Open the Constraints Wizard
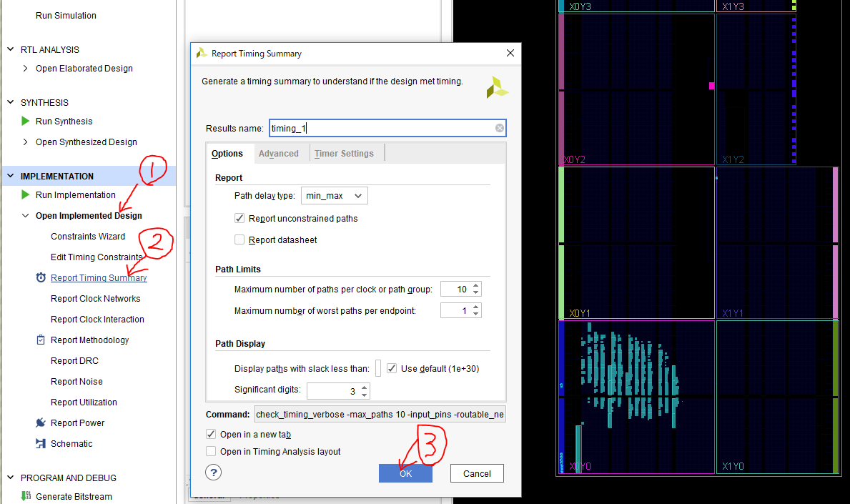The height and width of the screenshot is (504, 850). click(88, 236)
